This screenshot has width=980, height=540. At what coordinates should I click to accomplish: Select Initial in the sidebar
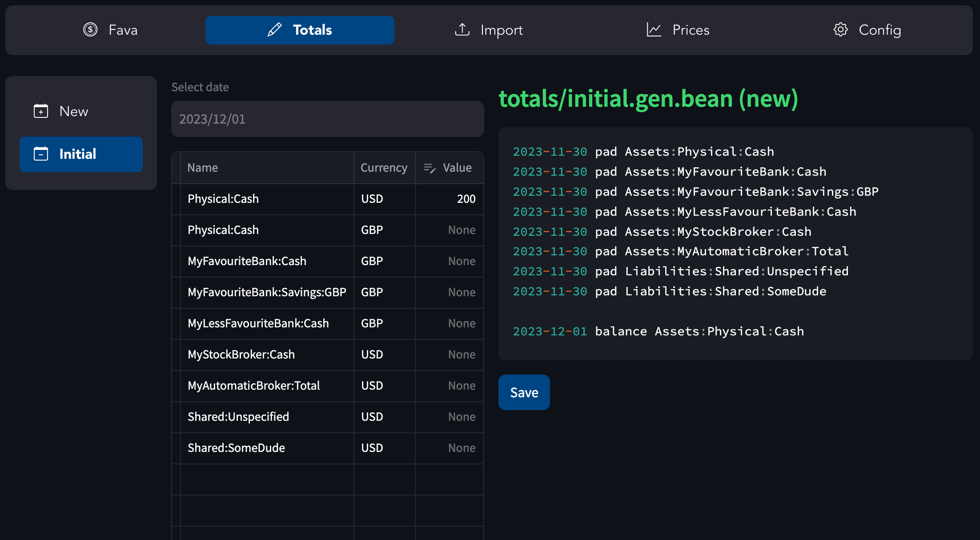tap(81, 154)
